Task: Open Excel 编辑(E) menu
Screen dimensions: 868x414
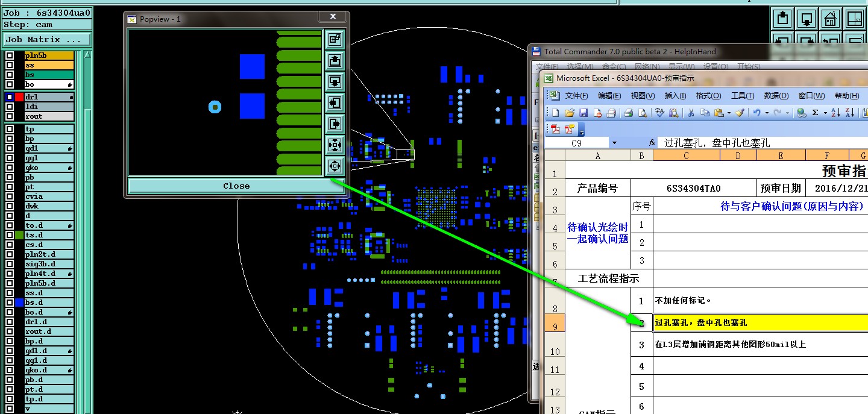Action: point(609,96)
